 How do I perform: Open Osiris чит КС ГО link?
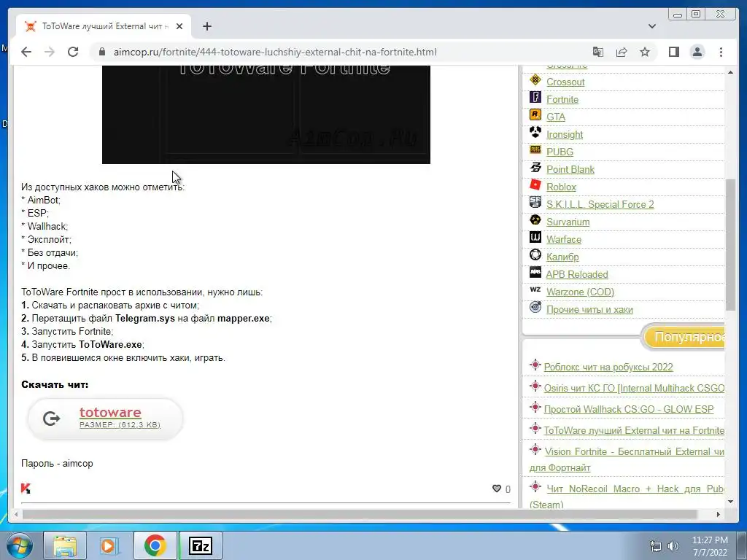click(x=634, y=388)
